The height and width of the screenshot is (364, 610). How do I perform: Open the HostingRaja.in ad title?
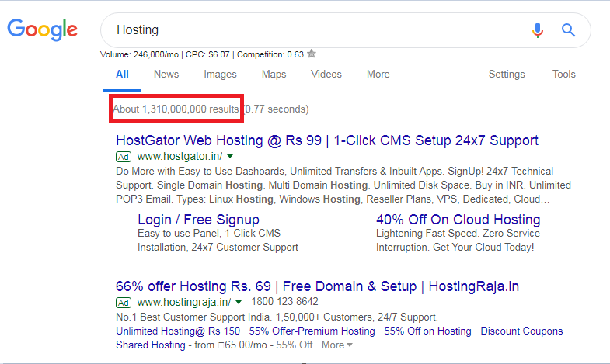click(x=317, y=286)
